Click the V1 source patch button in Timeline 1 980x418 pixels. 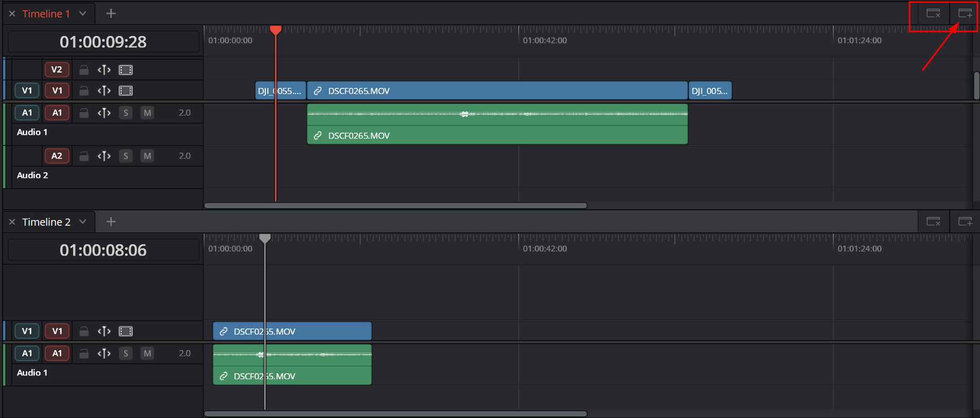coord(27,90)
